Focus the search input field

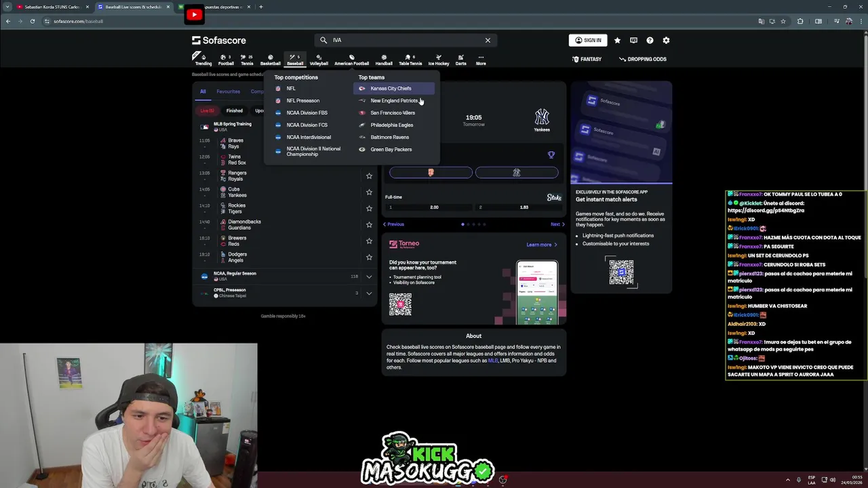(x=407, y=40)
